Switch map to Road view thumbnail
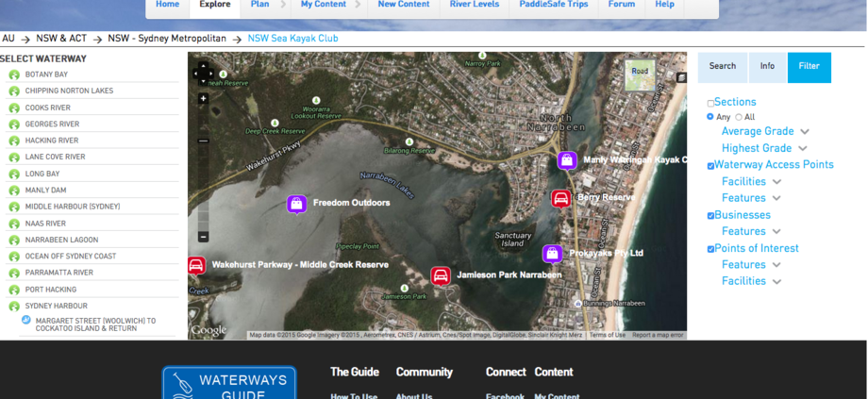This screenshot has height=399, width=868. [640, 75]
